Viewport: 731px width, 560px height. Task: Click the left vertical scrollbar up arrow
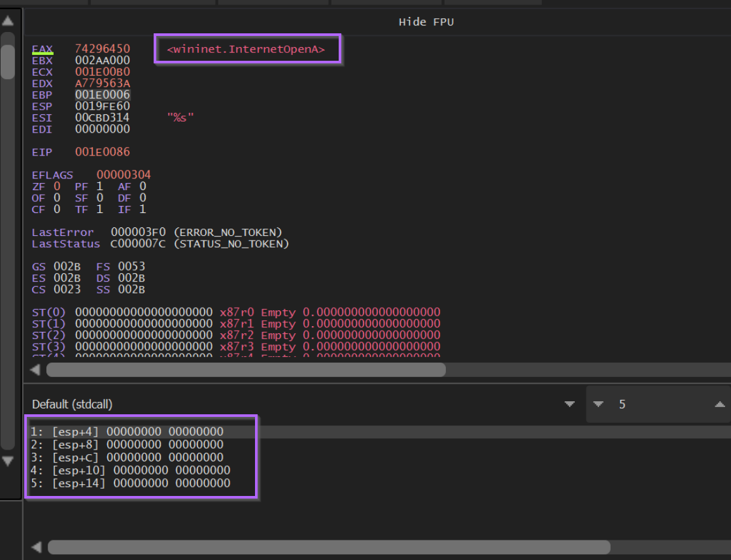8,21
